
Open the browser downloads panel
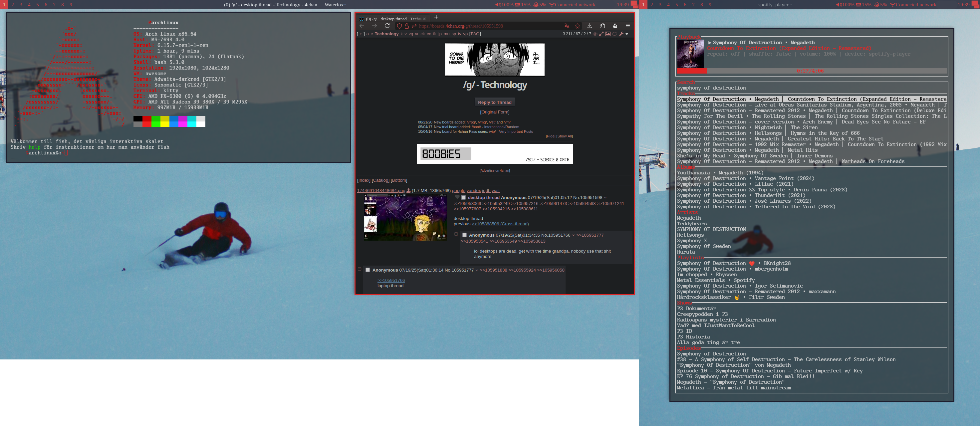click(x=589, y=26)
